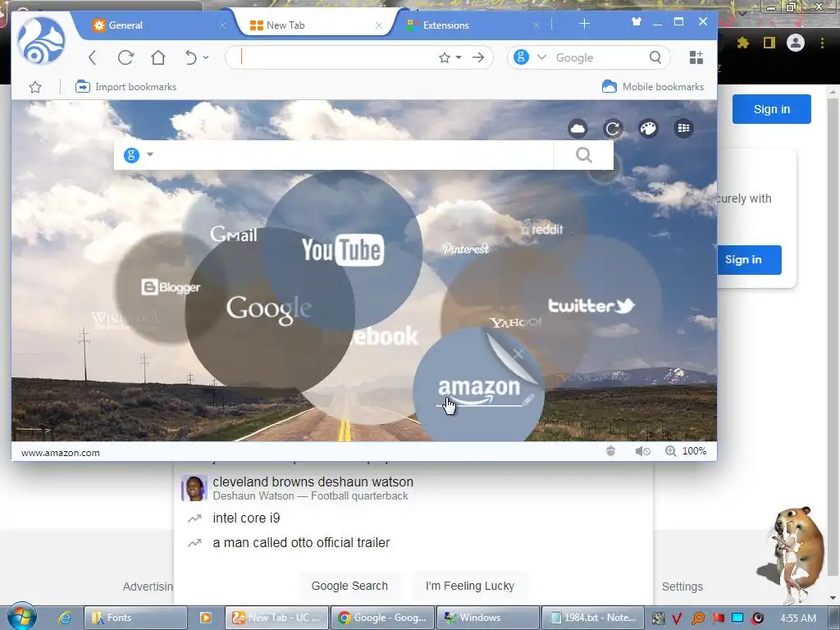Open Chrome side panel icon
Image resolution: width=840 pixels, height=630 pixels.
click(769, 43)
